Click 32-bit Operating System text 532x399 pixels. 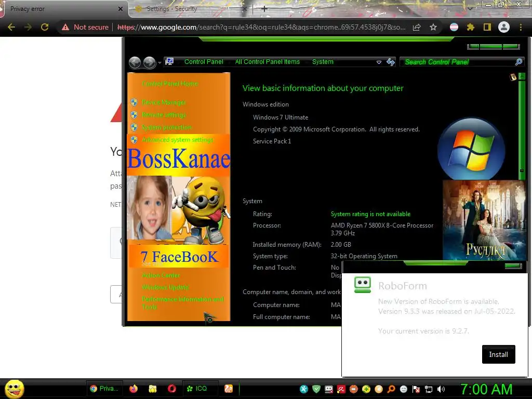[x=364, y=256]
